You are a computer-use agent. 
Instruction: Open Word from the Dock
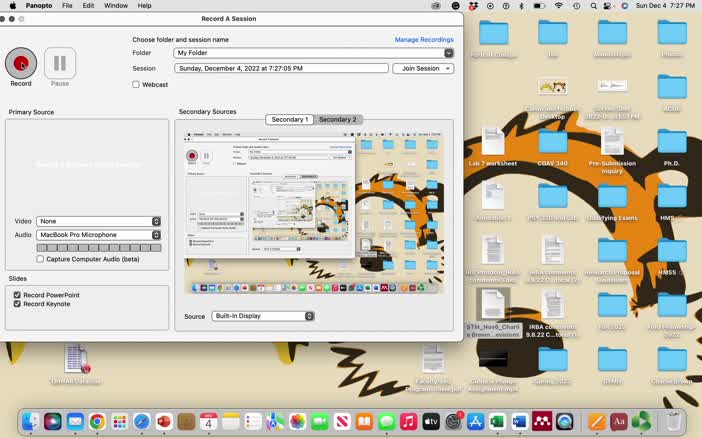520,421
